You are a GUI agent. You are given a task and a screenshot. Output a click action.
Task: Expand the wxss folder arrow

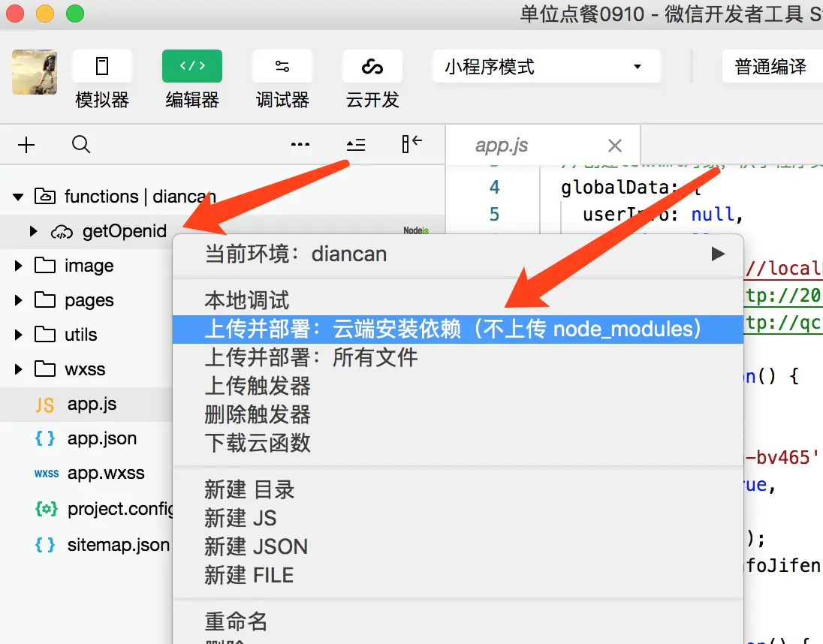18,369
